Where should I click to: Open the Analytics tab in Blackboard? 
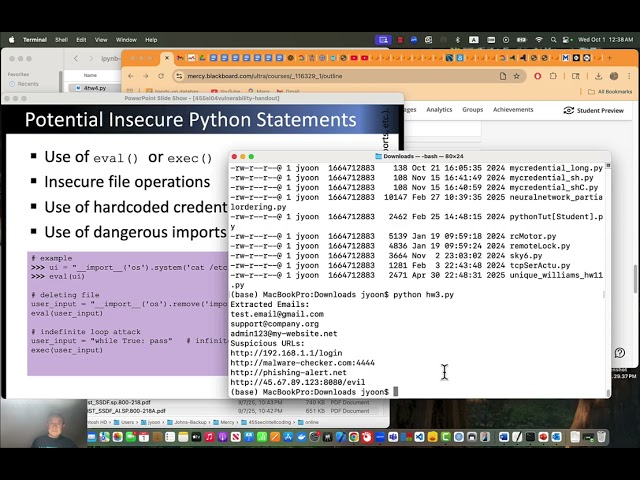439,109
